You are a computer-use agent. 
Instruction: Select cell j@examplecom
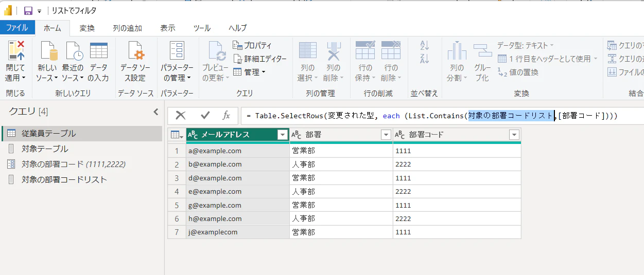tap(238, 232)
